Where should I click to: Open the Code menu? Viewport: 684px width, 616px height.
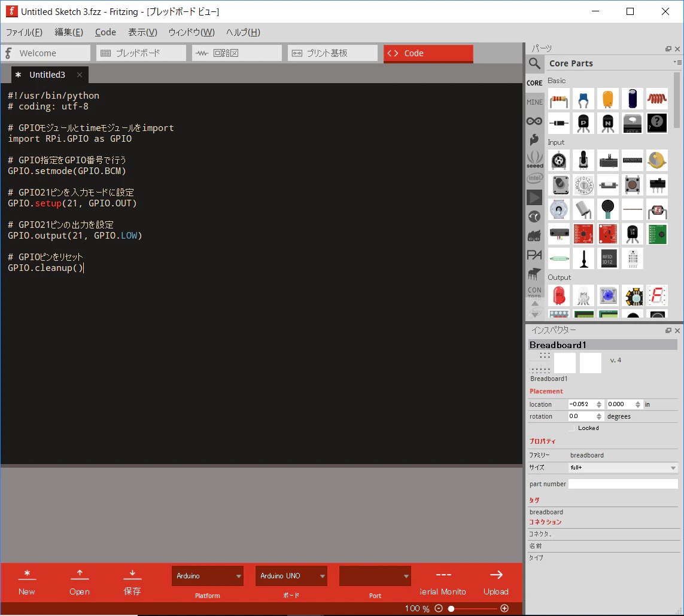click(105, 32)
